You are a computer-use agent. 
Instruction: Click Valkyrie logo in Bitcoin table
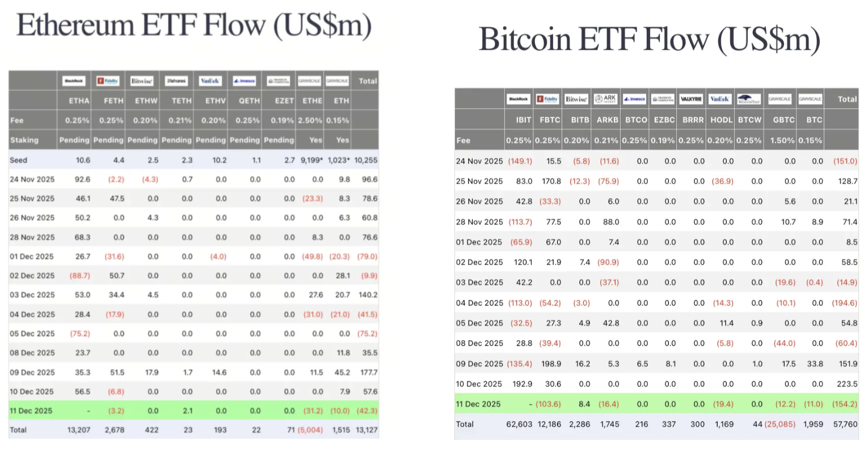691,99
